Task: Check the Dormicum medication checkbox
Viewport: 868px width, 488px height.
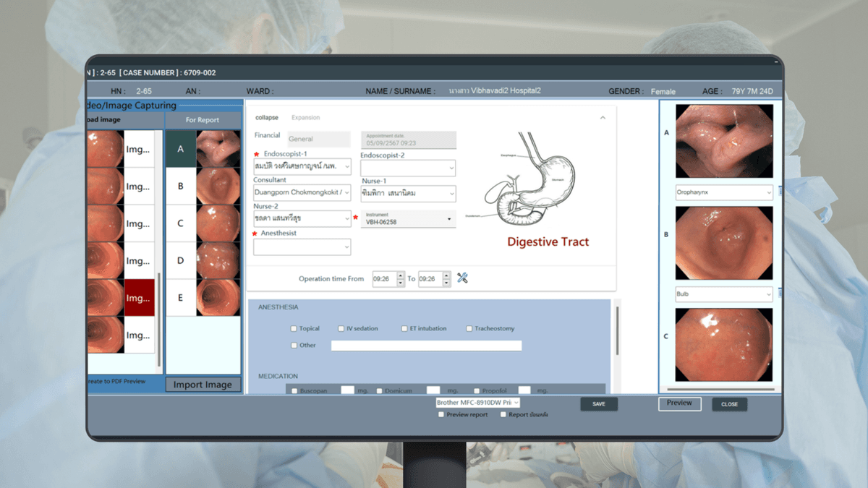Action: point(379,390)
